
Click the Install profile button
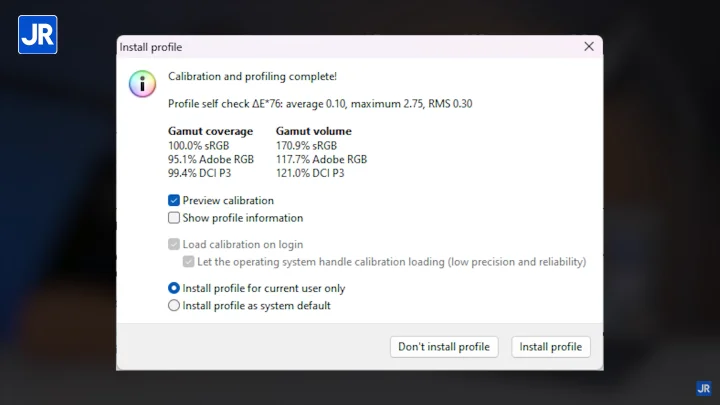pyautogui.click(x=551, y=347)
